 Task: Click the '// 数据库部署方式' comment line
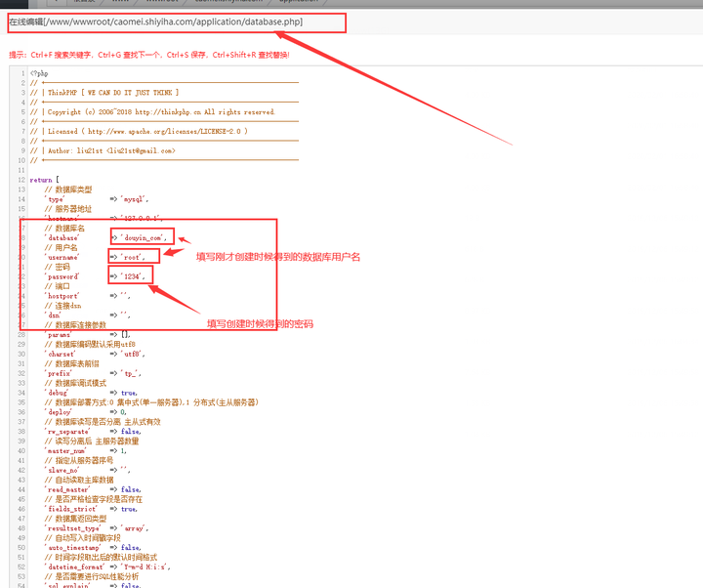[x=151, y=402]
